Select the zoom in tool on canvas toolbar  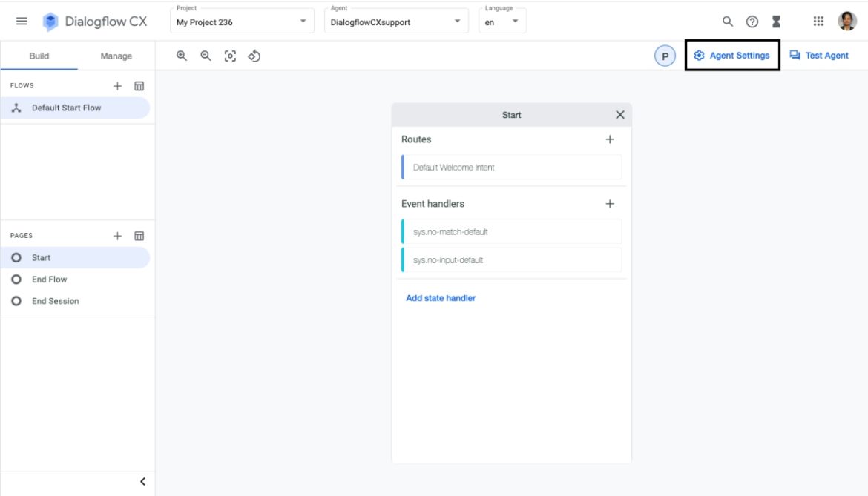point(181,55)
